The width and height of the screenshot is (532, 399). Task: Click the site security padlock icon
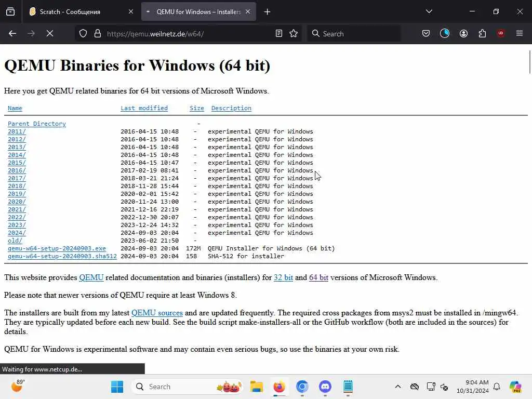point(98,33)
